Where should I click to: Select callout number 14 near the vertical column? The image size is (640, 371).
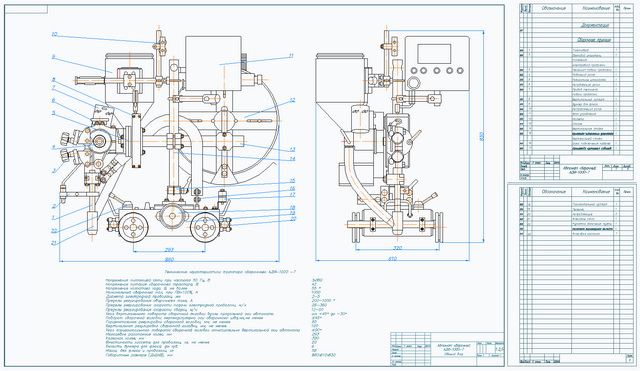tap(292, 159)
